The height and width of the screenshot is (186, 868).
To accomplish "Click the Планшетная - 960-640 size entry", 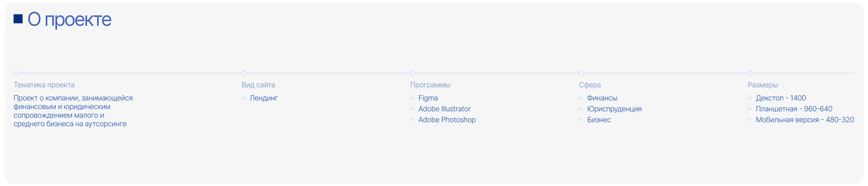I will click(x=794, y=109).
